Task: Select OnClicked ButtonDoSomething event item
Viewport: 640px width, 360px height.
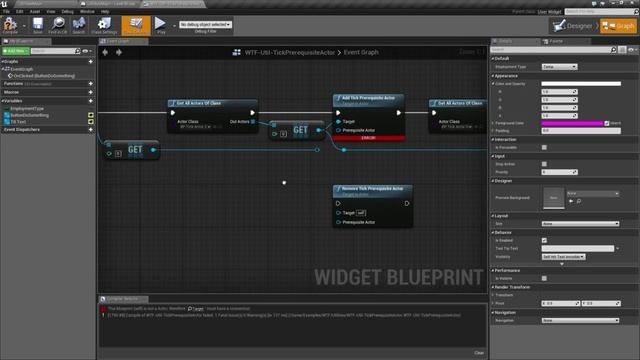Action: pyautogui.click(x=44, y=76)
